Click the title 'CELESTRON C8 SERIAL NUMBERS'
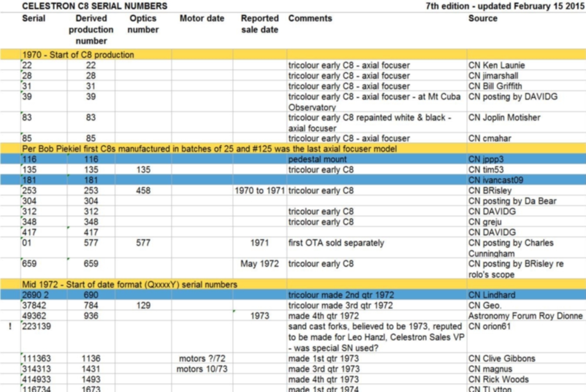 coord(94,6)
